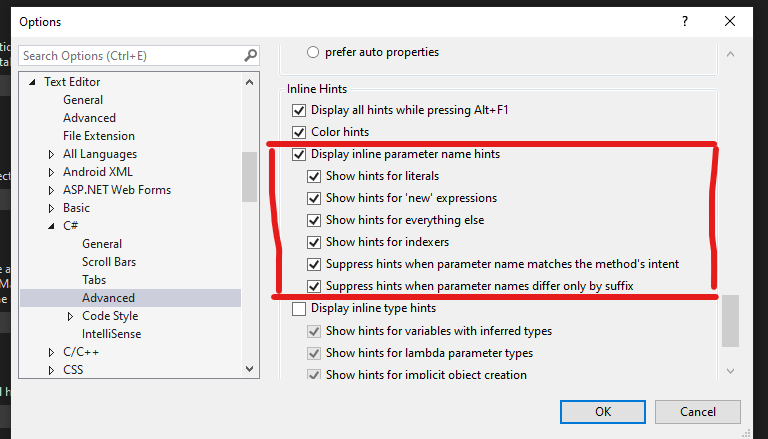Expand the Android XML node
768x439 pixels.
[x=51, y=172]
